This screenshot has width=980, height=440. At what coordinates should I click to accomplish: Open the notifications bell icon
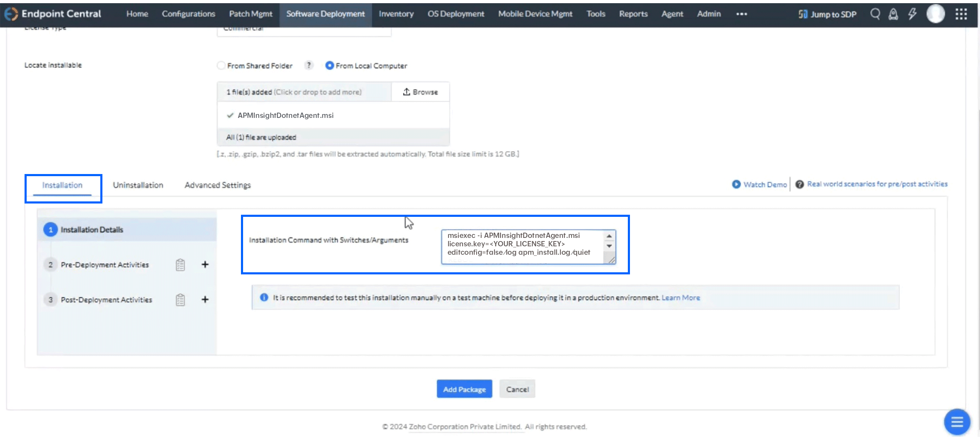893,14
